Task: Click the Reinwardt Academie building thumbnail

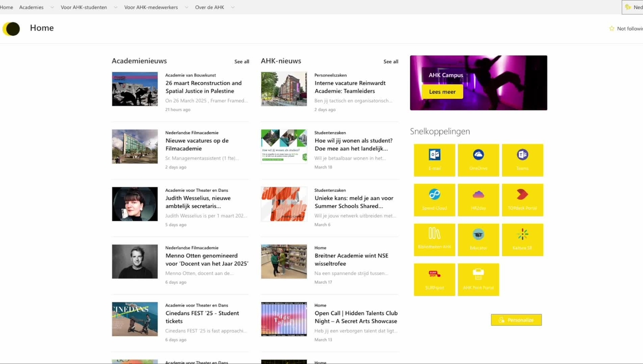Action: 284,89
